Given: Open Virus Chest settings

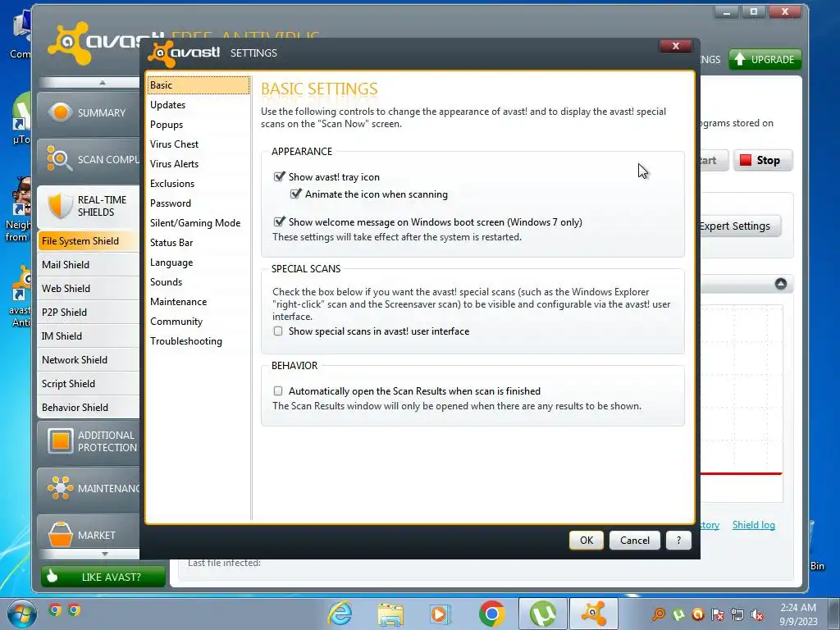Looking at the screenshot, I should pos(199,144).
